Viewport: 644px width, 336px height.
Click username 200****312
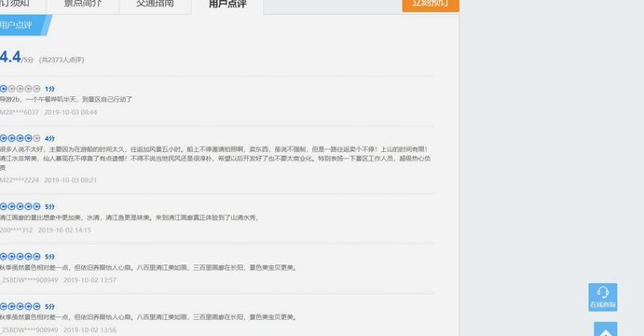pyautogui.click(x=17, y=230)
